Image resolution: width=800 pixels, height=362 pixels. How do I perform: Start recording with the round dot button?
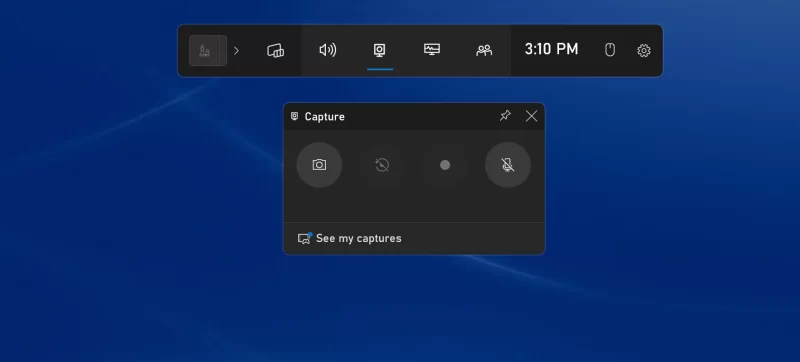click(445, 165)
